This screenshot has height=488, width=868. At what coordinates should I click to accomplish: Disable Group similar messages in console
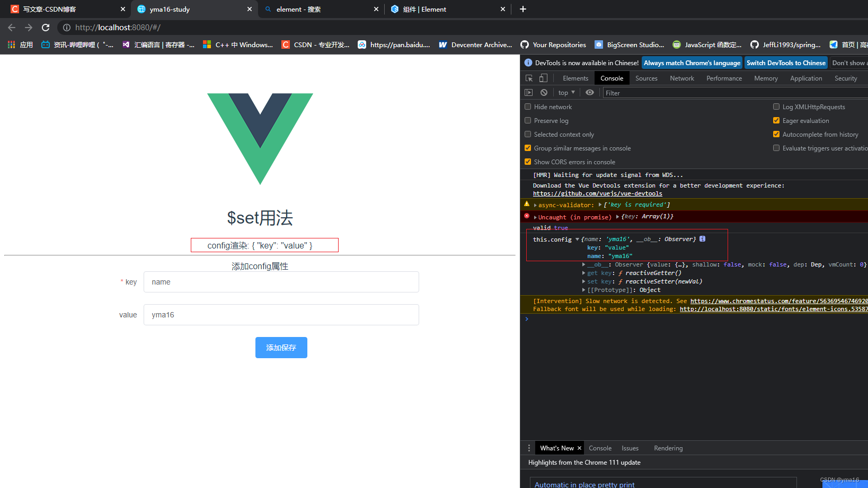point(528,148)
